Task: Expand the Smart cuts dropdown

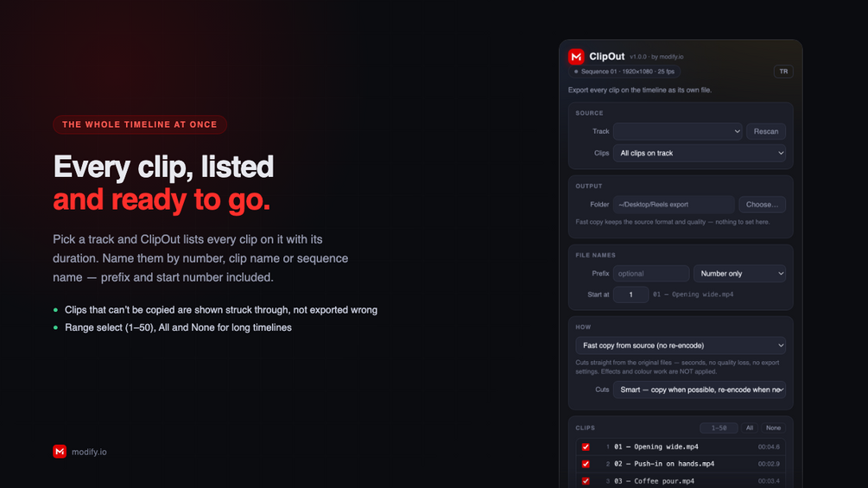Action: pyautogui.click(x=700, y=390)
